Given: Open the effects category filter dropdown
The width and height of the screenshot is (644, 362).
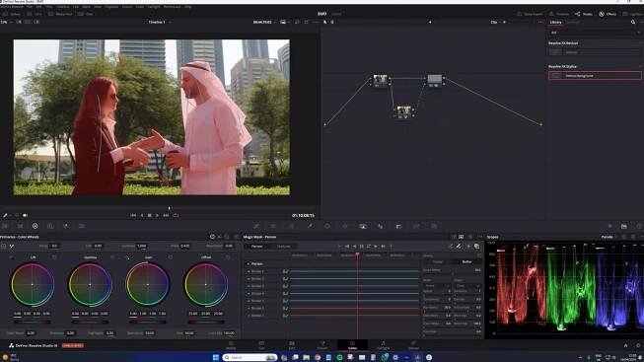Looking at the screenshot, I should pos(595,33).
